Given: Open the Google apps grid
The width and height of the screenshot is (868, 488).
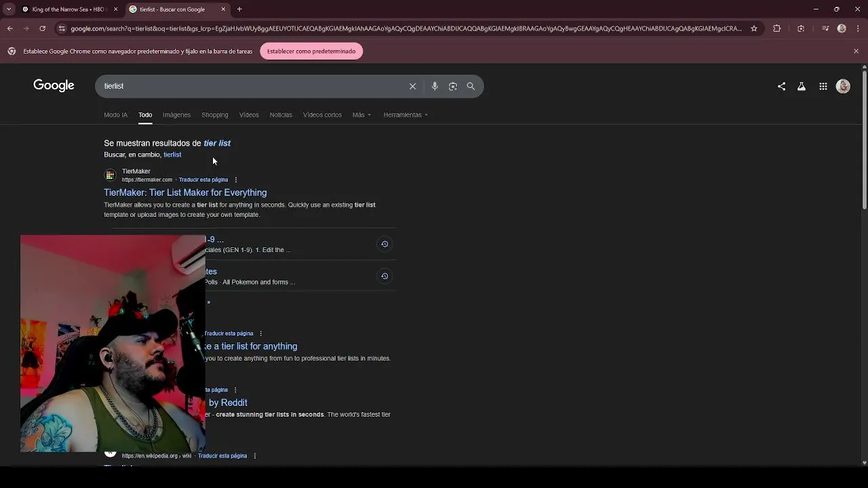Looking at the screenshot, I should 823,86.
